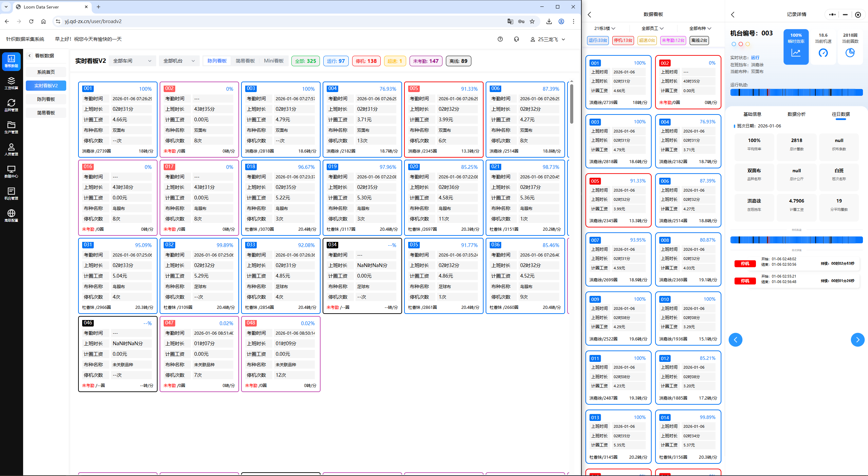The image size is (868, 476).
Task: Open the 21栋3楼 floor dropdown
Action: click(604, 29)
